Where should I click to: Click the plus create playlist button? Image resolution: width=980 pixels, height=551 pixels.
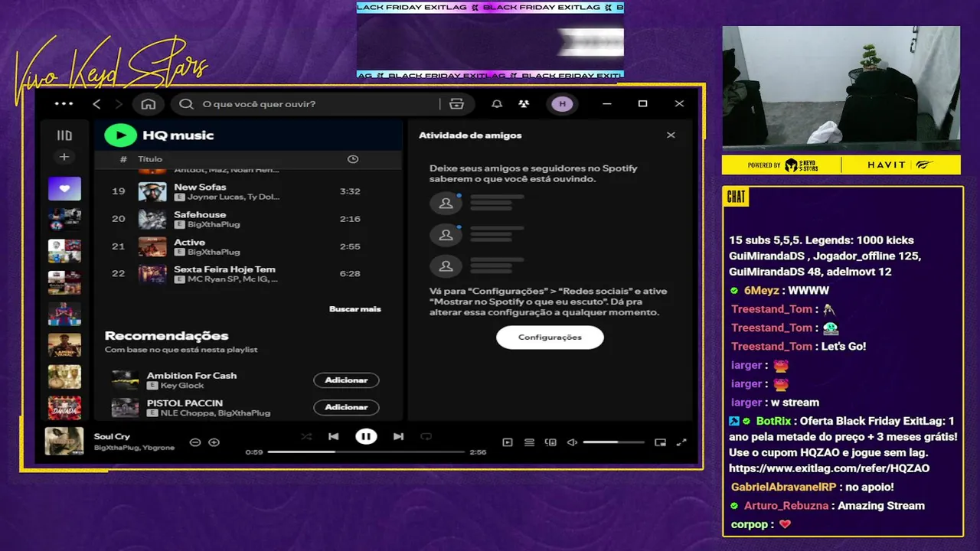point(64,157)
